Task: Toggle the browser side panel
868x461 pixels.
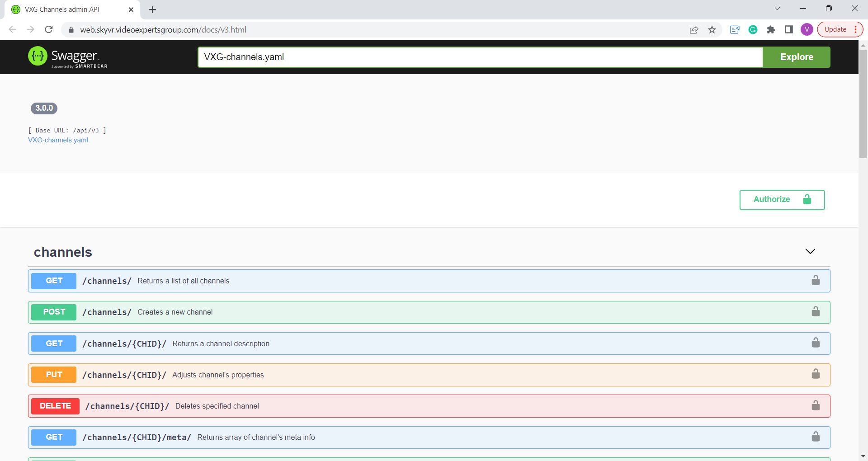Action: click(x=789, y=30)
